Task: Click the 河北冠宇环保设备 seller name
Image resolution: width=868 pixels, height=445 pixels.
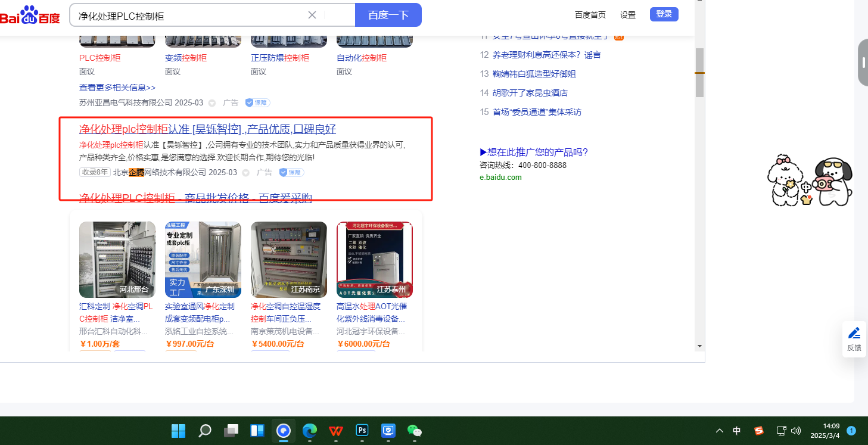Action: [371, 331]
